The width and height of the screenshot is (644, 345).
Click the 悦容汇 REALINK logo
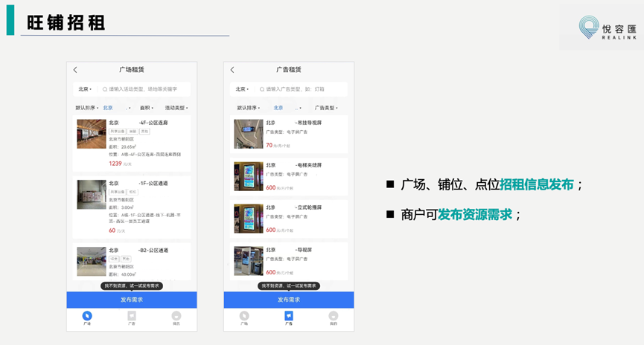(x=608, y=28)
